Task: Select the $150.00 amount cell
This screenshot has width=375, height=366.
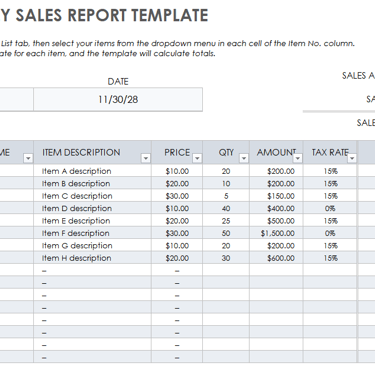Action: tap(276, 196)
